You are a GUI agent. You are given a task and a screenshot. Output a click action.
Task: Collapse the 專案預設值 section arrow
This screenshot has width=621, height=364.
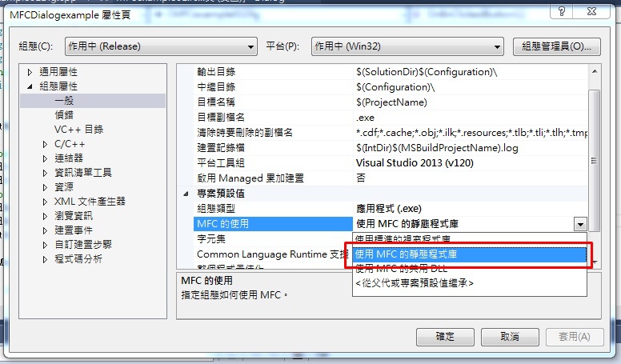pyautogui.click(x=186, y=194)
